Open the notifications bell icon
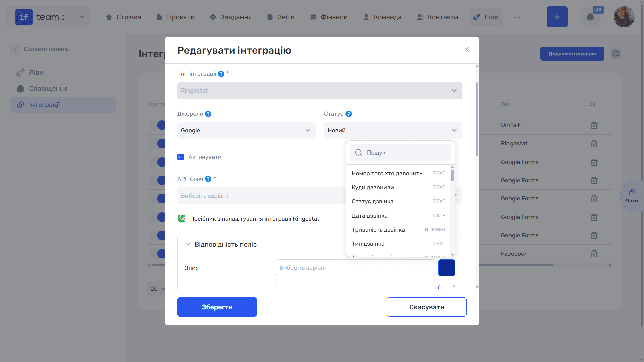The height and width of the screenshot is (362, 644). [x=590, y=17]
